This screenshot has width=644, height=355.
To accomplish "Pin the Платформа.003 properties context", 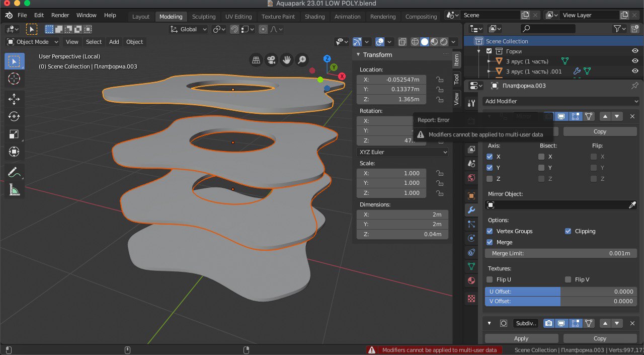I will (x=634, y=86).
